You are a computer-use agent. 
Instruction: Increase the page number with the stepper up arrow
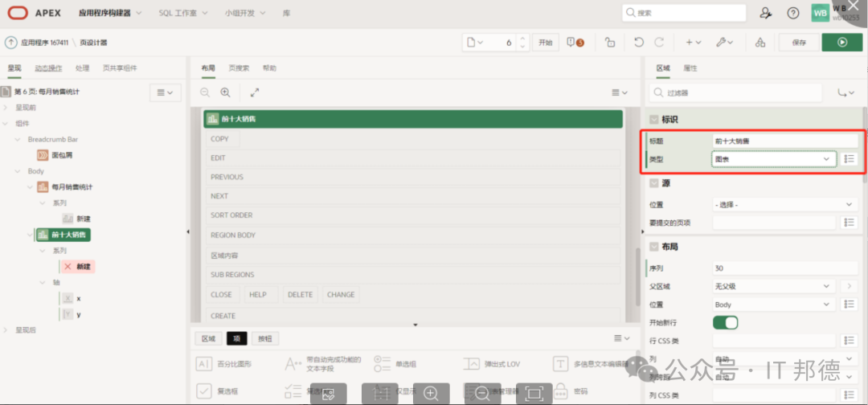point(522,39)
